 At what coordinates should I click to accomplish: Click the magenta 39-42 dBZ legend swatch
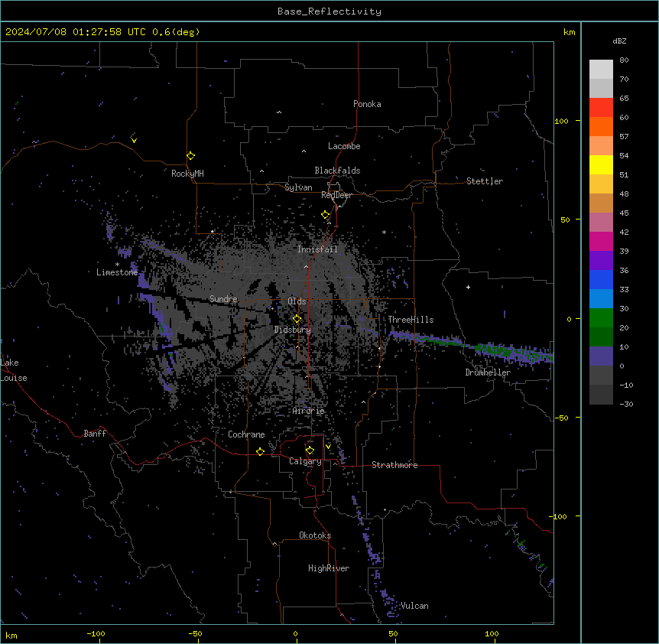pyautogui.click(x=601, y=241)
